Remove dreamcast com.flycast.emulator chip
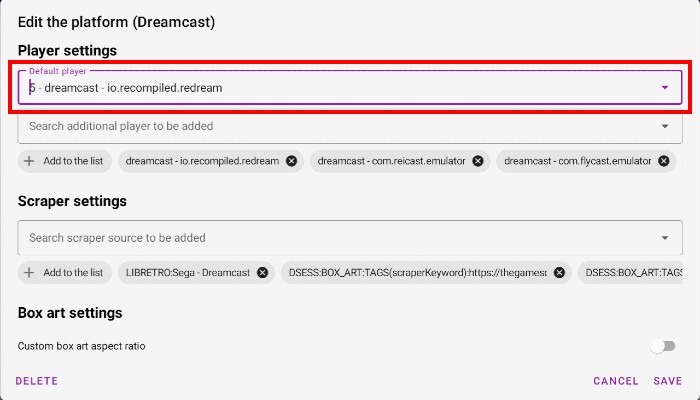The width and height of the screenshot is (700, 400). tap(662, 161)
